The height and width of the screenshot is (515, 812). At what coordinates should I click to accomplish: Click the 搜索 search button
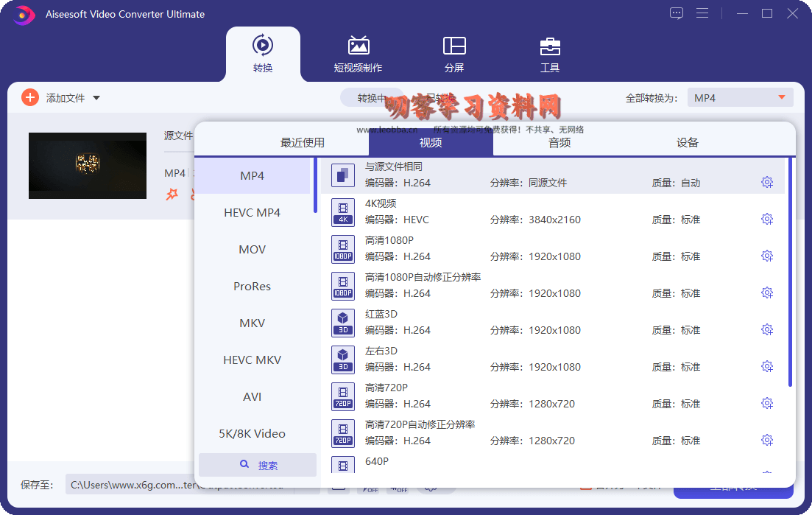point(258,466)
